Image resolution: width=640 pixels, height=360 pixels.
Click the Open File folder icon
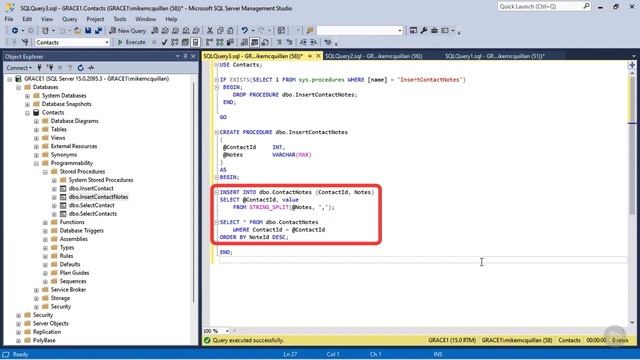[77, 31]
